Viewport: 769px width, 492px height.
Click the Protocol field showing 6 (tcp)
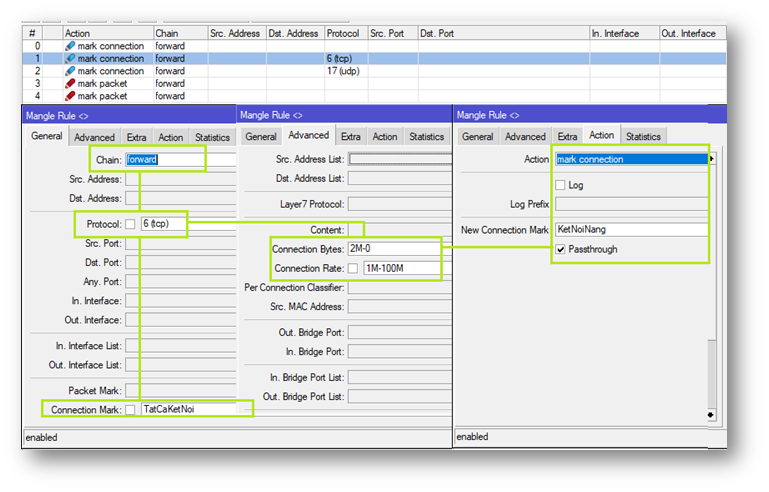[x=188, y=224]
